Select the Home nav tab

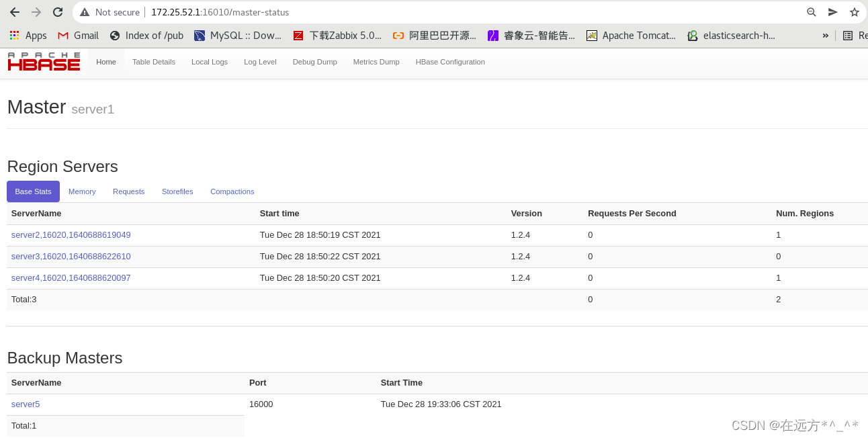click(x=106, y=62)
